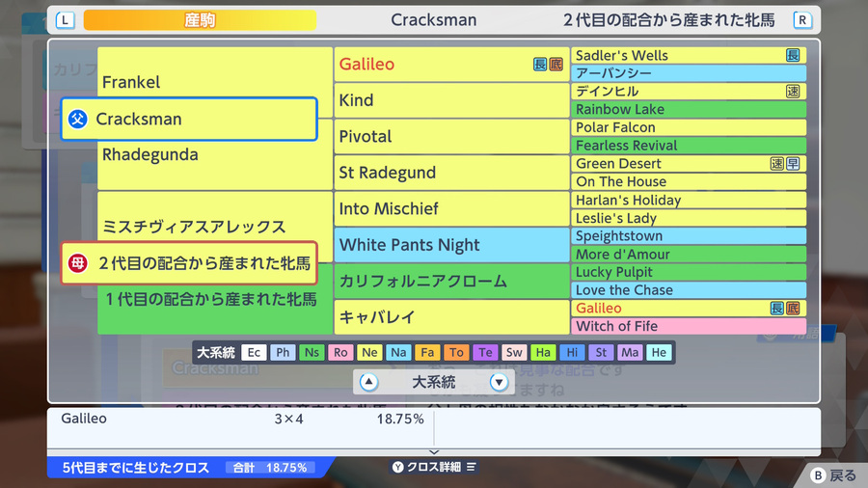Screen dimensions: 868x488
Task: Click the Witch of Fife row
Action: point(689,326)
